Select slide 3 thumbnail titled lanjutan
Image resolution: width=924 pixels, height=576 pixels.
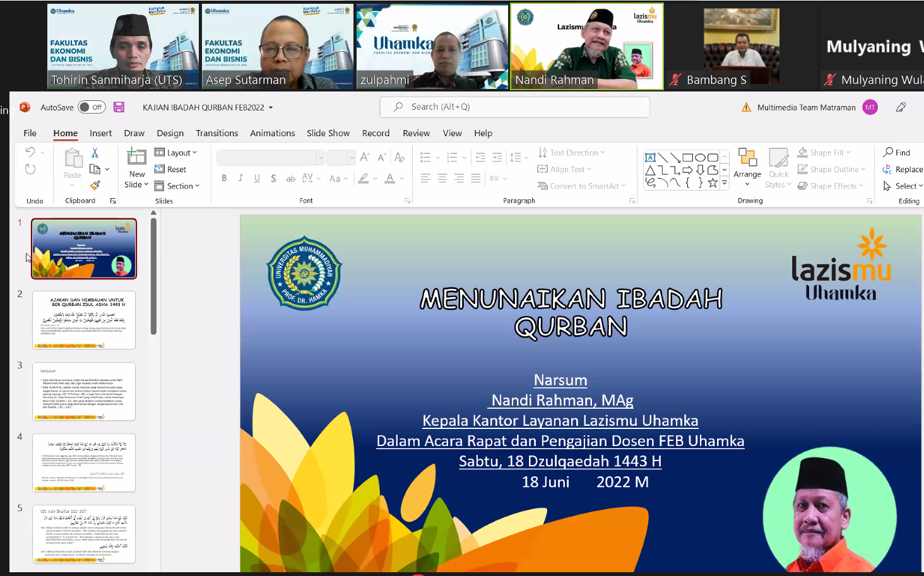84,391
